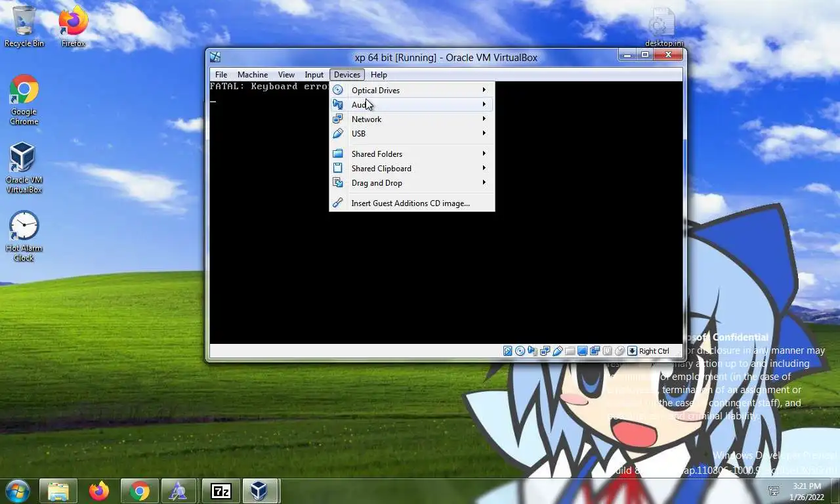Image resolution: width=840 pixels, height=504 pixels.
Task: Select the Firefox desktop shortcut
Action: click(x=73, y=28)
